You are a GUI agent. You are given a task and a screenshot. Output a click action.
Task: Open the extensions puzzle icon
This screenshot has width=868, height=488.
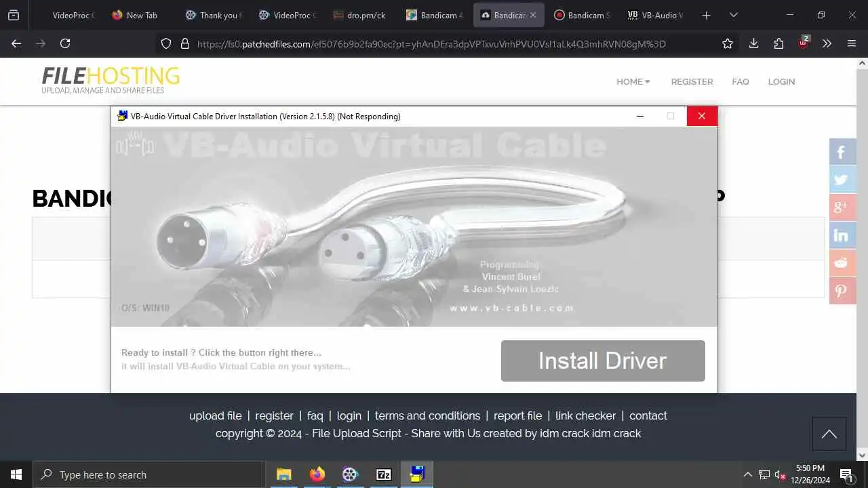778,43
